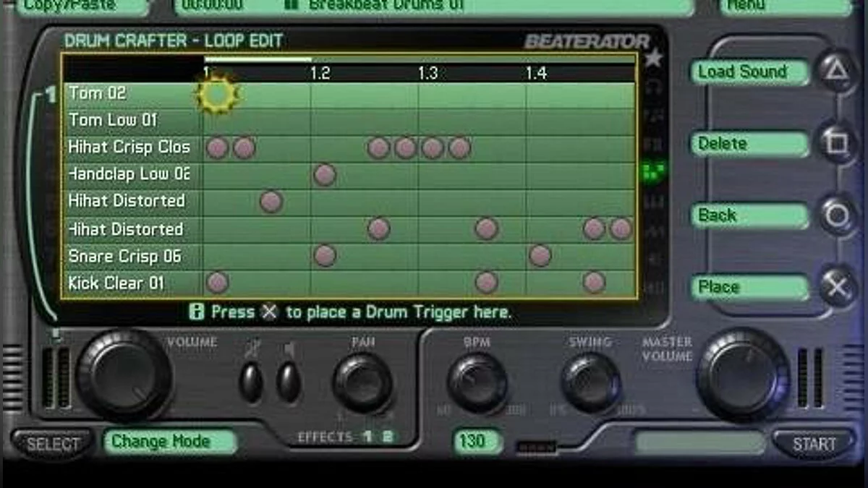
Task: Click the Swing knob
Action: coord(591,382)
